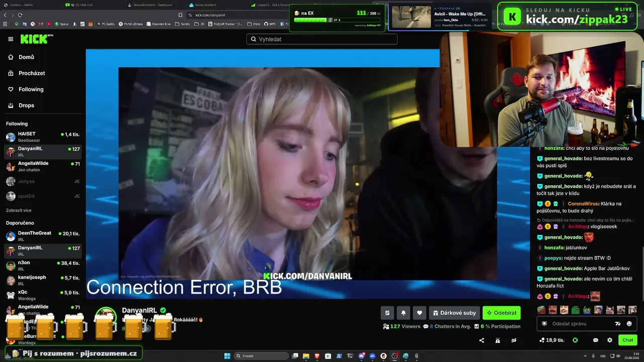
Task: Click 18,9 tis. channel points balance
Action: point(551,340)
